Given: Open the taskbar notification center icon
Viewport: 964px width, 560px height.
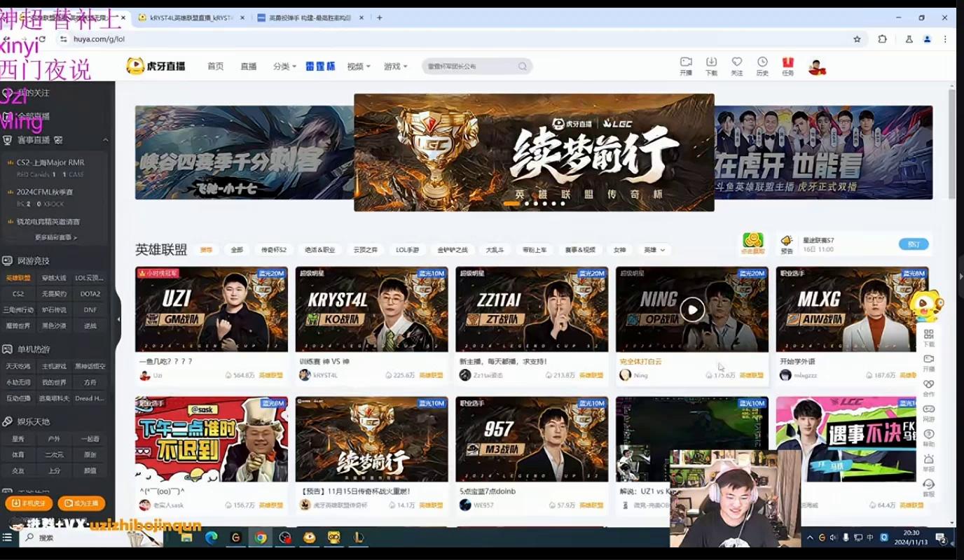Looking at the screenshot, I should click(942, 538).
